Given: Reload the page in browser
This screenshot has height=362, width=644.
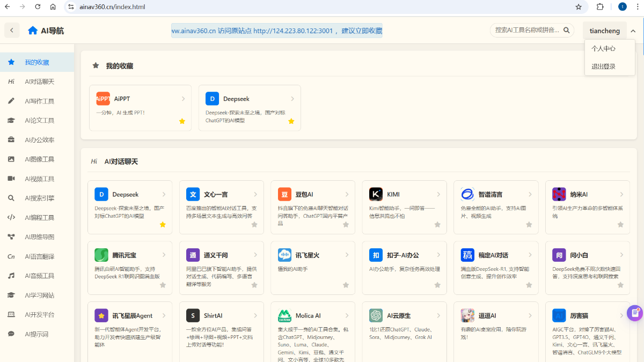Looking at the screenshot, I should point(38,7).
